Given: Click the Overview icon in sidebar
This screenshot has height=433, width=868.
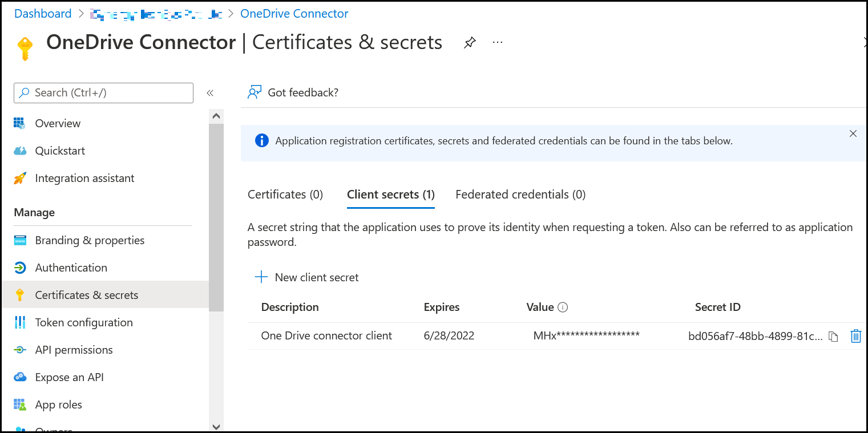Looking at the screenshot, I should 20,123.
